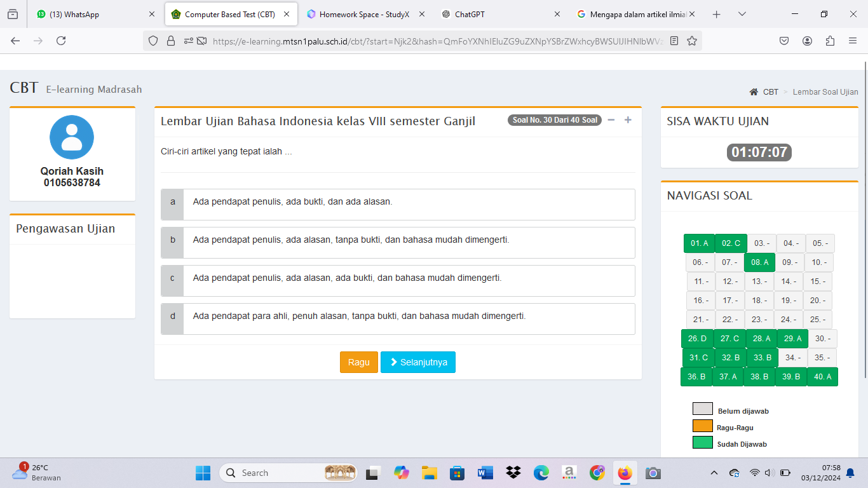This screenshot has width=868, height=488.
Task: Open Amazon app from taskbar
Action: 569,473
